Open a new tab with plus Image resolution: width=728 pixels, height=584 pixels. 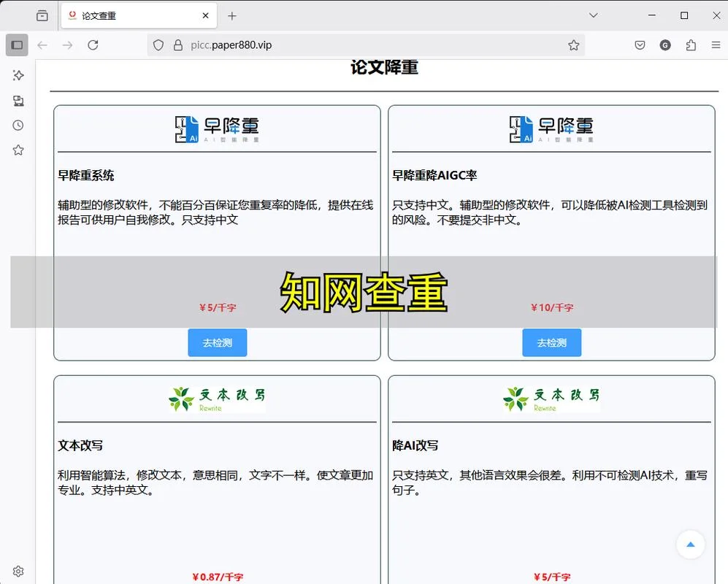232,16
